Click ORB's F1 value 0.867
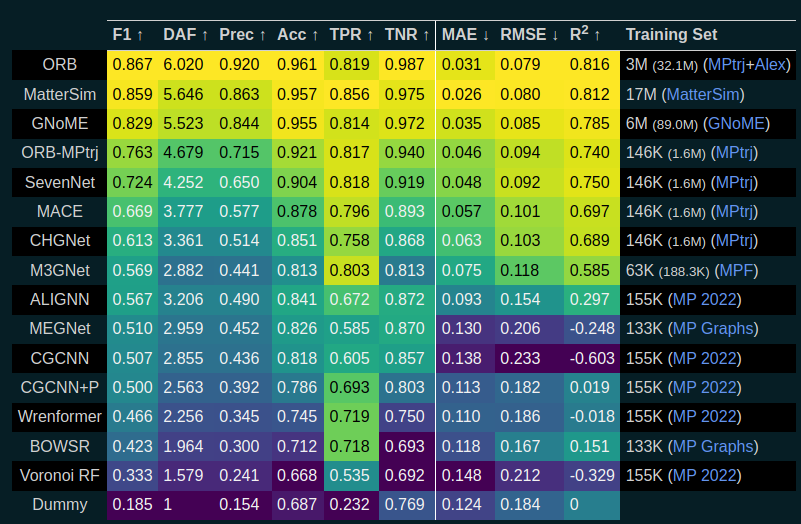The height and width of the screenshot is (524, 801). coord(132,65)
